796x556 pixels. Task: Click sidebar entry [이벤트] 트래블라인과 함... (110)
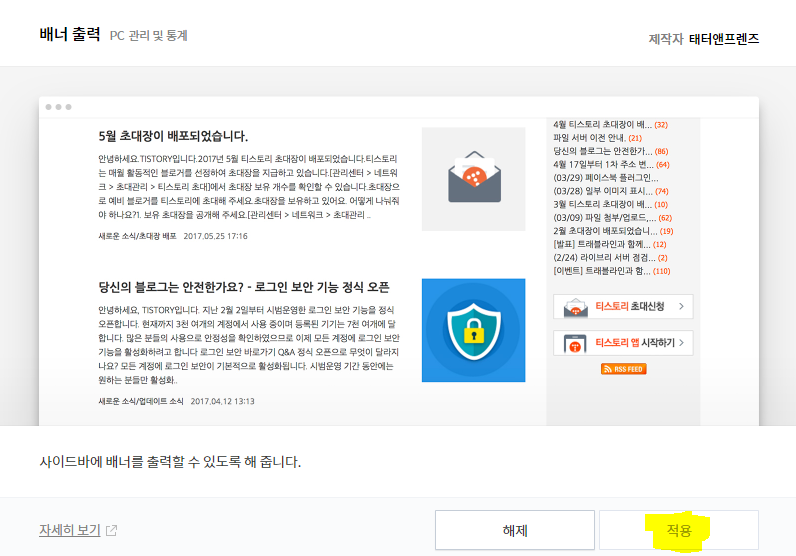pyautogui.click(x=612, y=271)
